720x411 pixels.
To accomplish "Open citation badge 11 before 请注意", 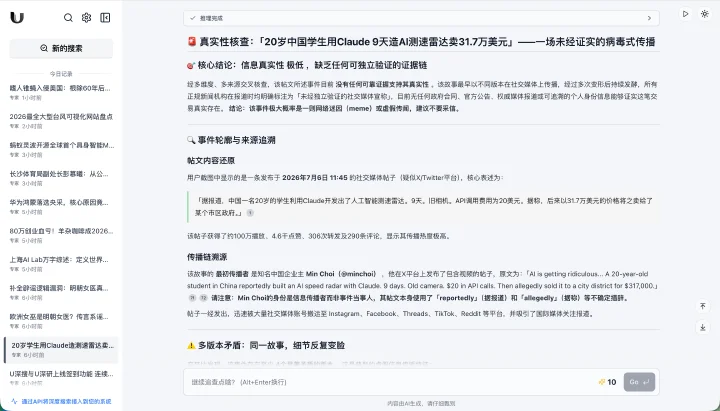I will [x=192, y=298].
